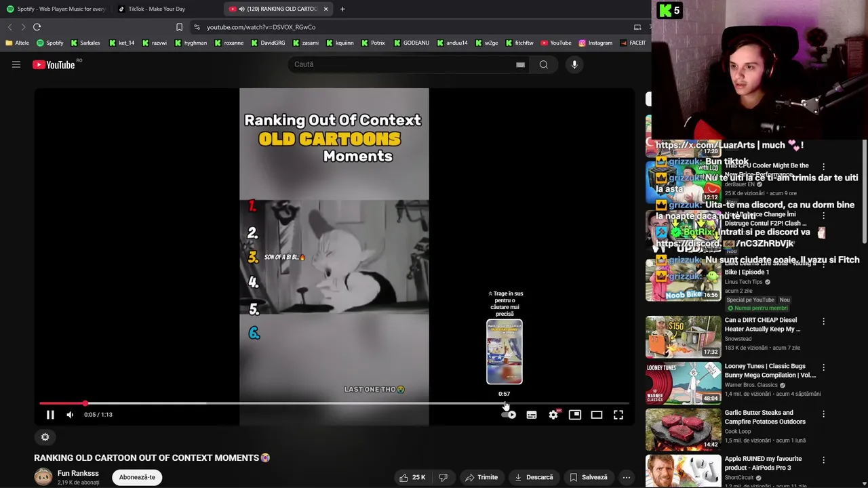Open a new browser tab
Image resolution: width=868 pixels, height=488 pixels.
click(x=342, y=9)
